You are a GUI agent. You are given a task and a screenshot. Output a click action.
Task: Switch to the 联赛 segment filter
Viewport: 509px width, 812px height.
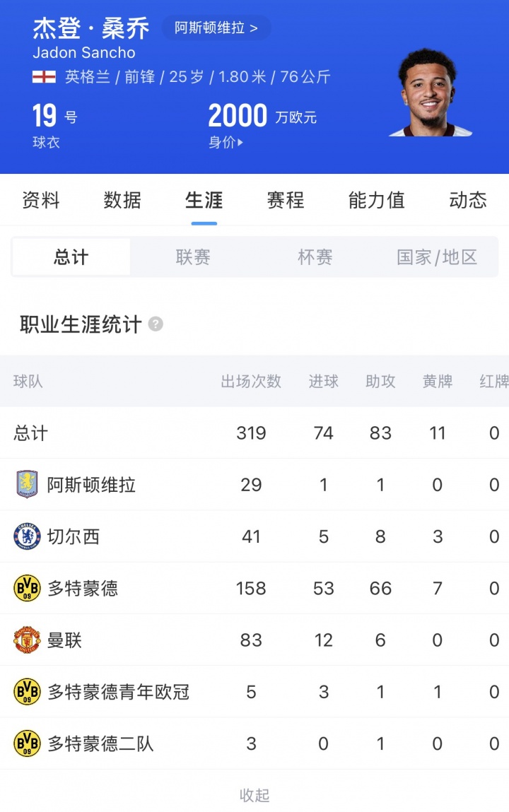click(x=193, y=257)
